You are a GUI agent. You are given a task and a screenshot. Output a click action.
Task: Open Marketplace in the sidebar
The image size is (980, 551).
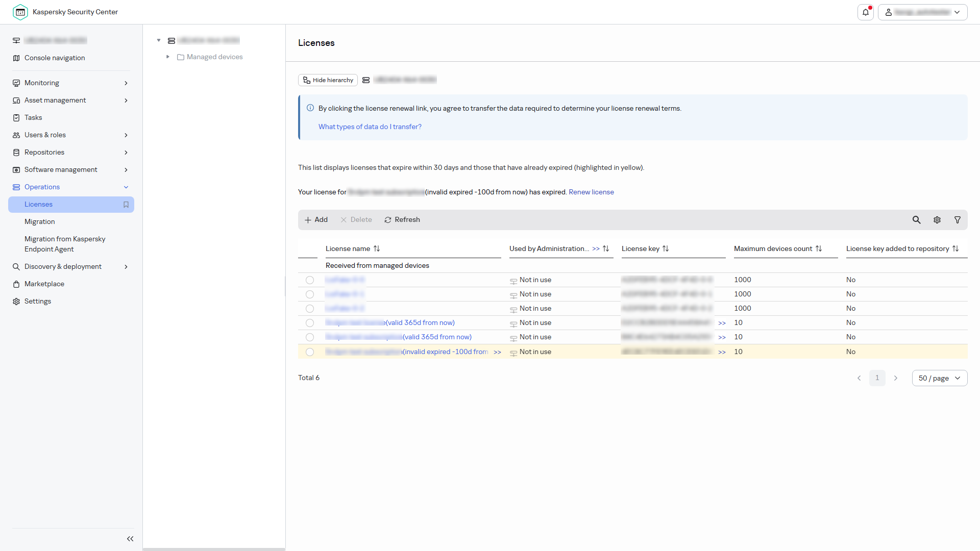44,284
